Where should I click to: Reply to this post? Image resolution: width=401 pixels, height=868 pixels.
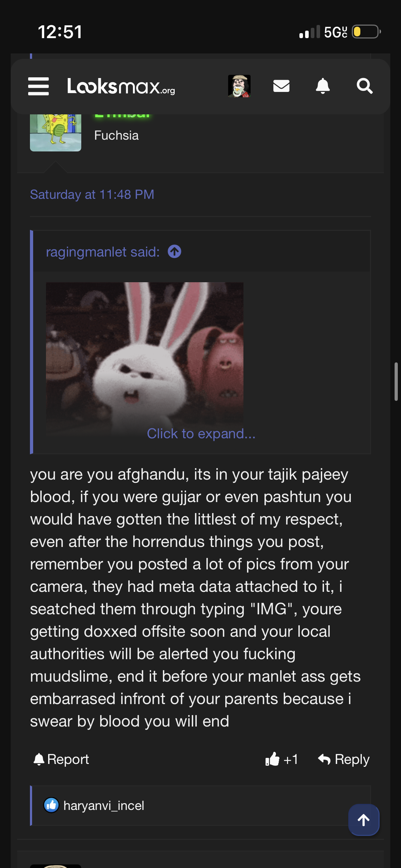coord(344,759)
